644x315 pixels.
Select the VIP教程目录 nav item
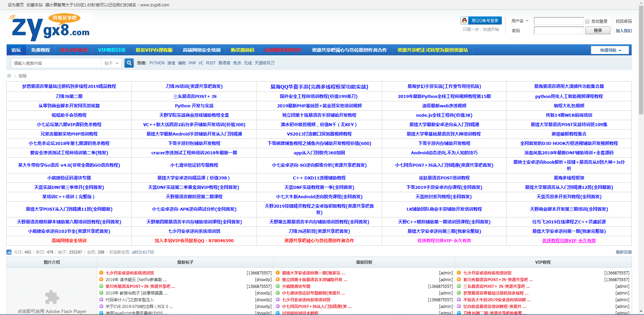coord(111,50)
